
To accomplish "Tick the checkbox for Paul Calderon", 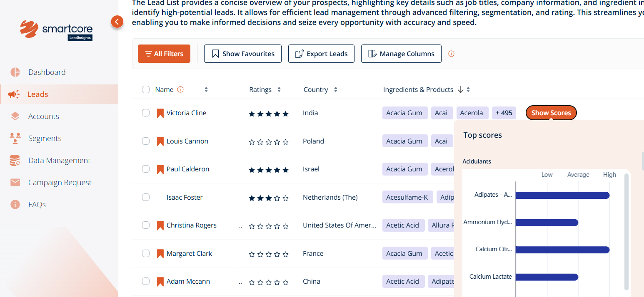I will click(x=146, y=169).
